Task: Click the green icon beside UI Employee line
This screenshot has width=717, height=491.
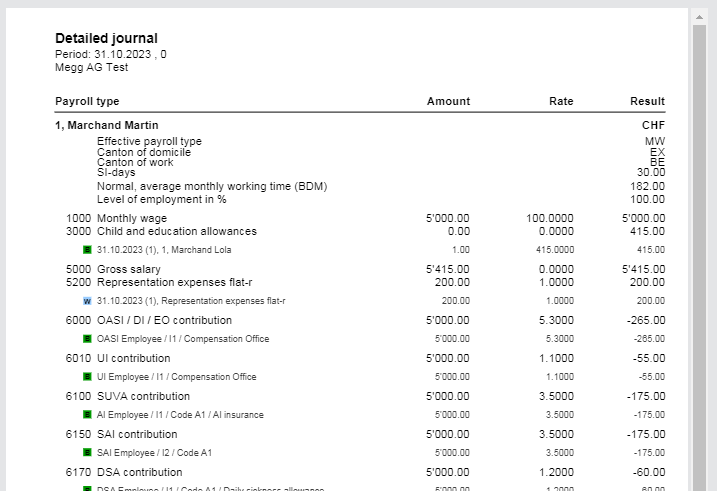Action: pos(87,377)
